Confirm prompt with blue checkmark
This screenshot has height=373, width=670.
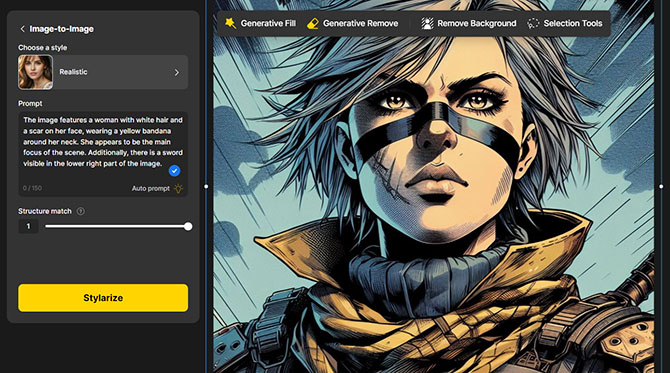point(174,171)
